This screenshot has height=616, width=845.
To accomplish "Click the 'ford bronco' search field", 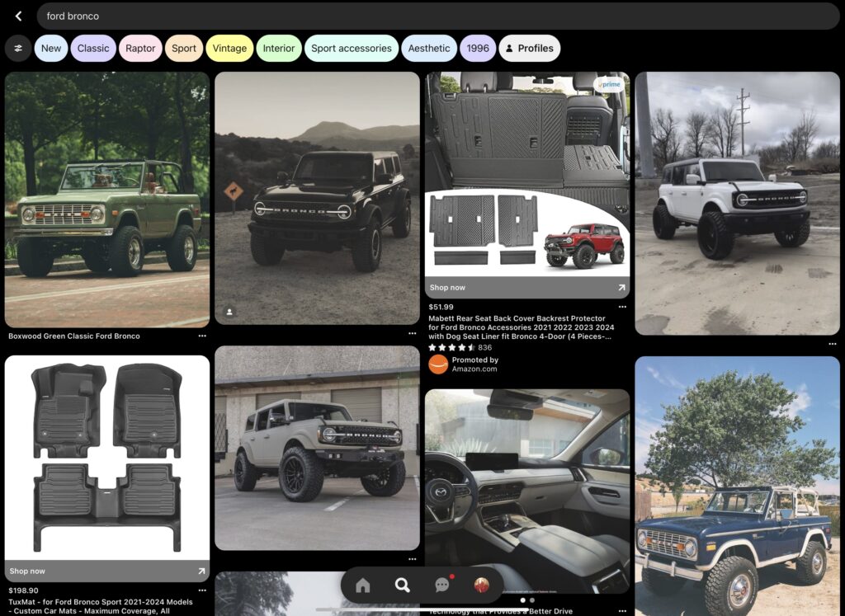I will (438, 16).
